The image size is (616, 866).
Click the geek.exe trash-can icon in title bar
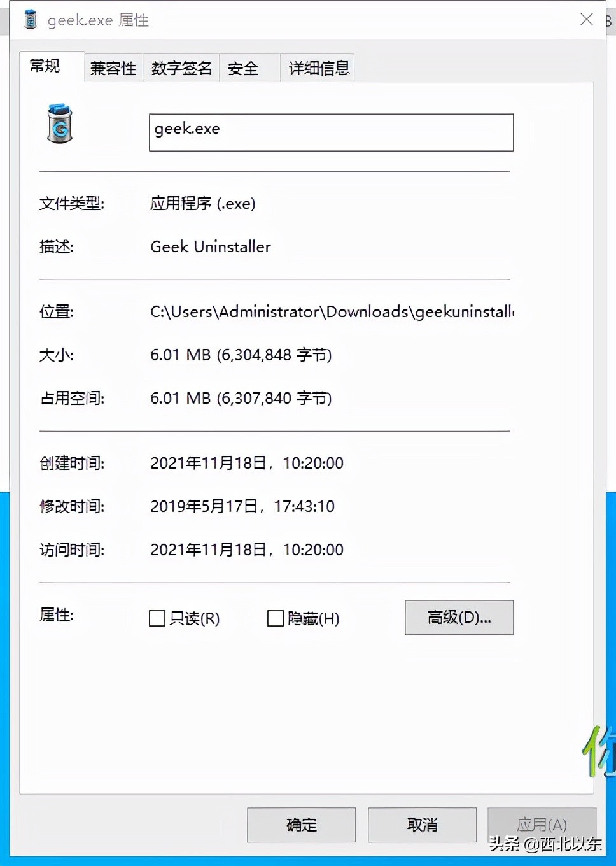[30, 20]
